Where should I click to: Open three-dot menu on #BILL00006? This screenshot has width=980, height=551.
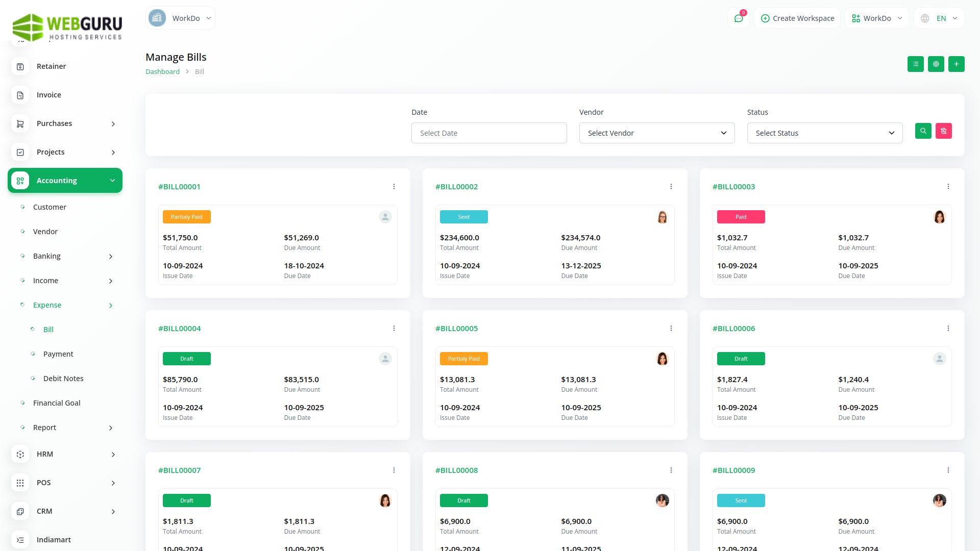948,329
